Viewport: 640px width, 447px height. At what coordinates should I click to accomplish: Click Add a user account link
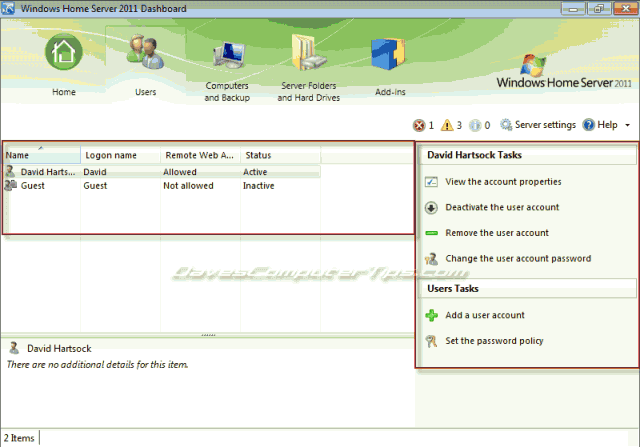tap(484, 315)
